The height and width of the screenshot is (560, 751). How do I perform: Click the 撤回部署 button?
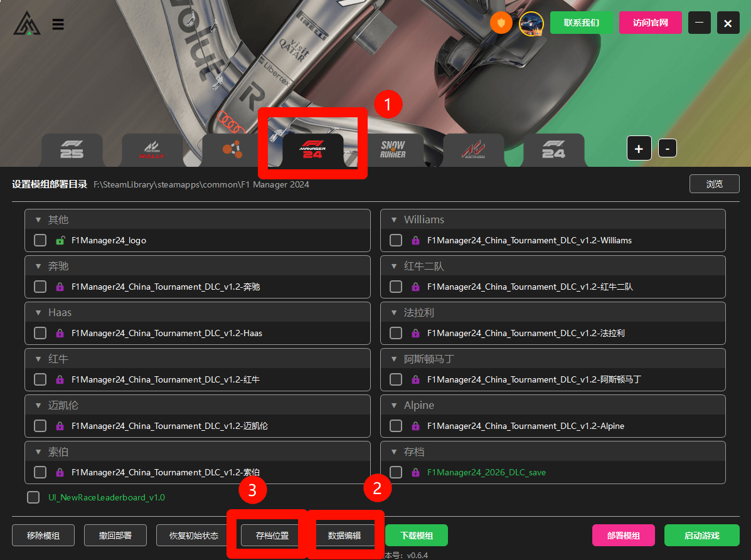[115, 536]
